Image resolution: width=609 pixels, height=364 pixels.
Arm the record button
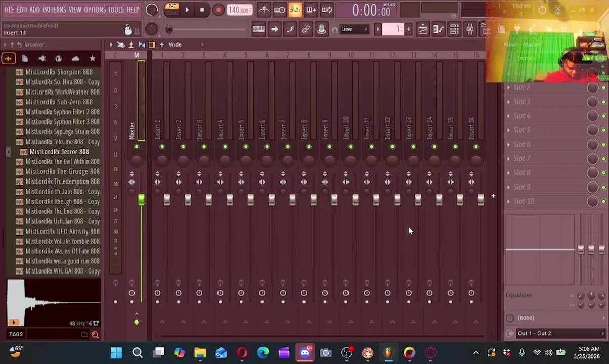click(x=219, y=10)
